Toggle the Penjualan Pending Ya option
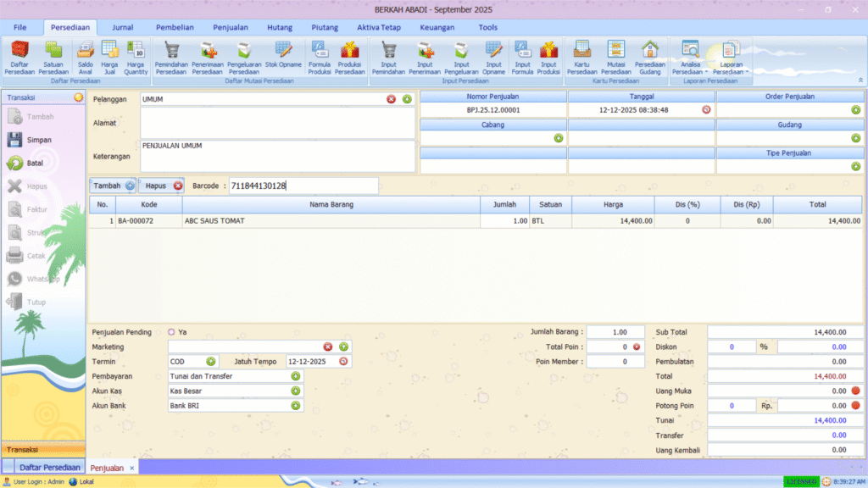Screen dimensions: 868x488 (x=171, y=332)
